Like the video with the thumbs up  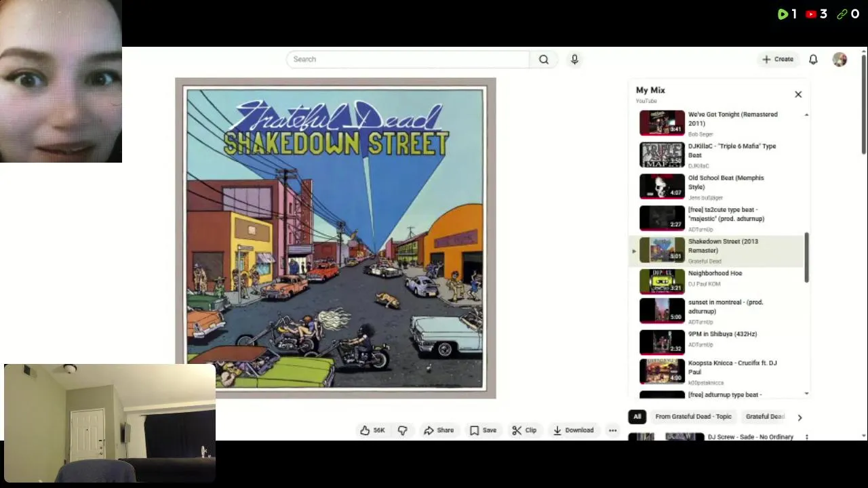pyautogui.click(x=372, y=430)
